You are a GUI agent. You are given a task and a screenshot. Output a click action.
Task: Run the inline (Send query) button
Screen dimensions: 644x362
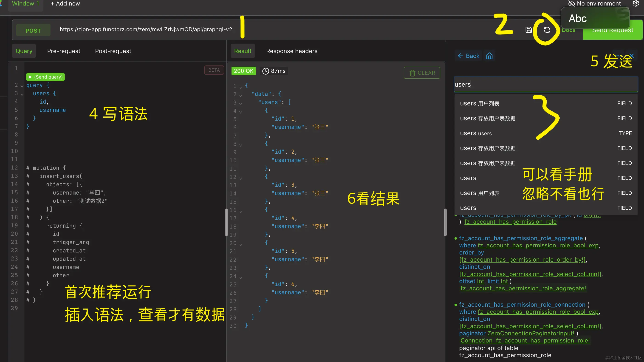[45, 77]
